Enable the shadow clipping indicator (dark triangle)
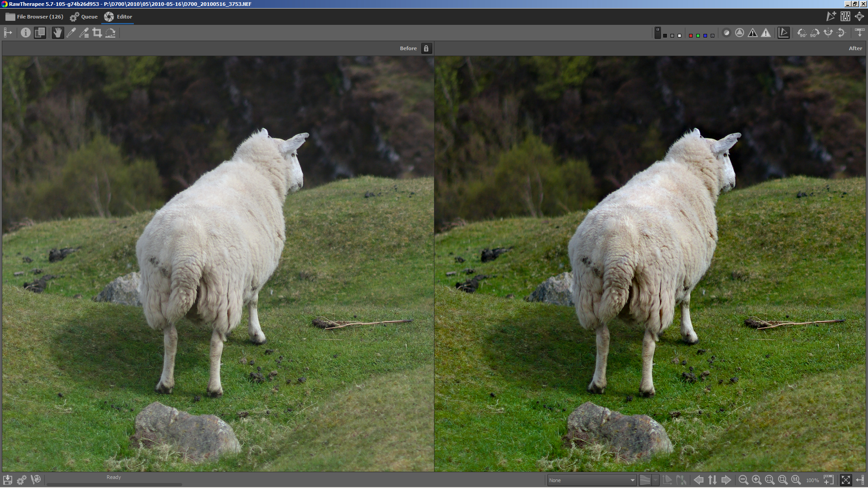The image size is (868, 488). [x=753, y=33]
